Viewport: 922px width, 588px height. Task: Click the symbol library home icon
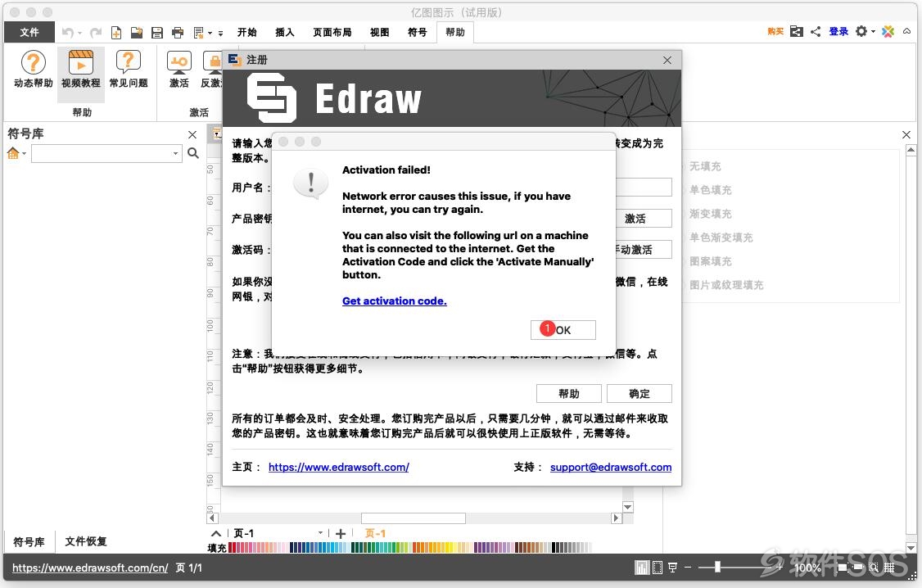point(13,153)
